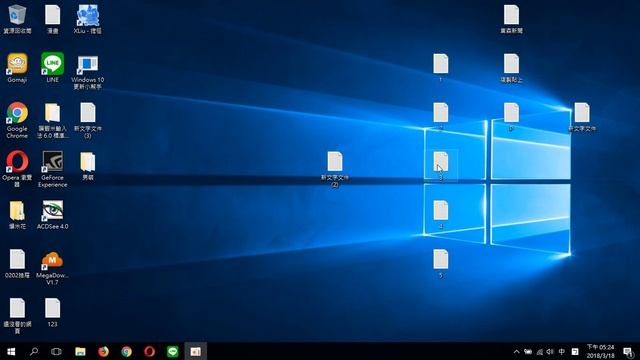Select the desktop file named 4

(440, 215)
